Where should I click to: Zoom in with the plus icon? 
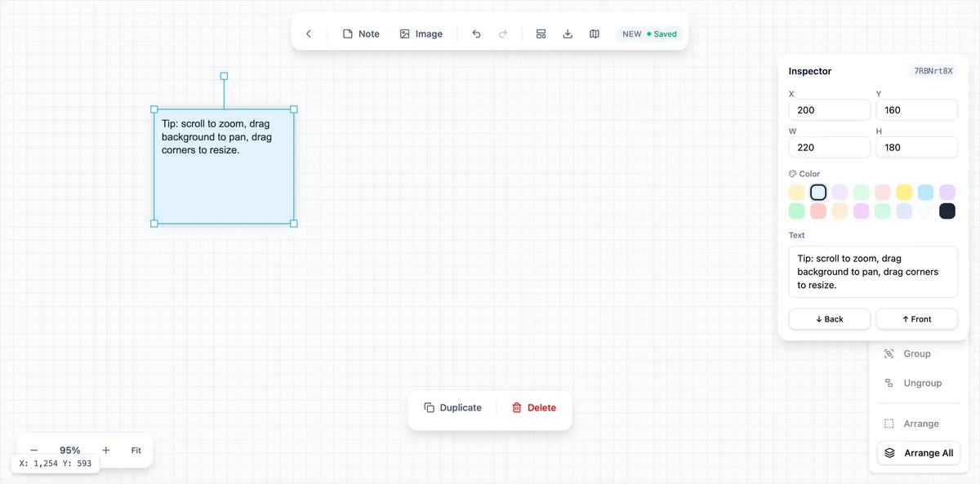click(106, 451)
